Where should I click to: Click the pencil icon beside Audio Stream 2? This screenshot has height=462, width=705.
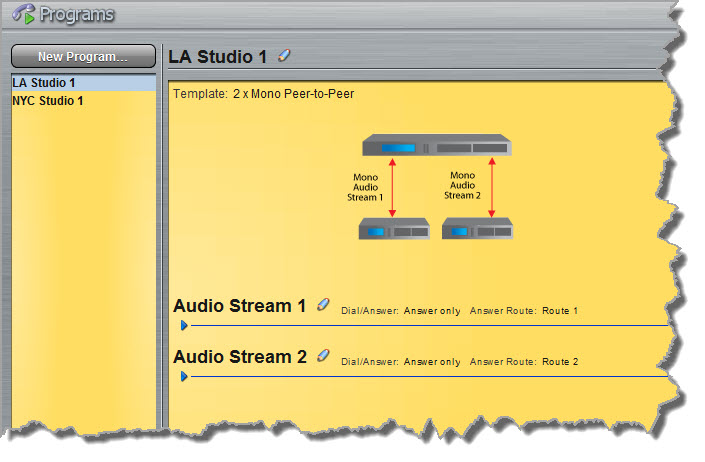point(323,355)
